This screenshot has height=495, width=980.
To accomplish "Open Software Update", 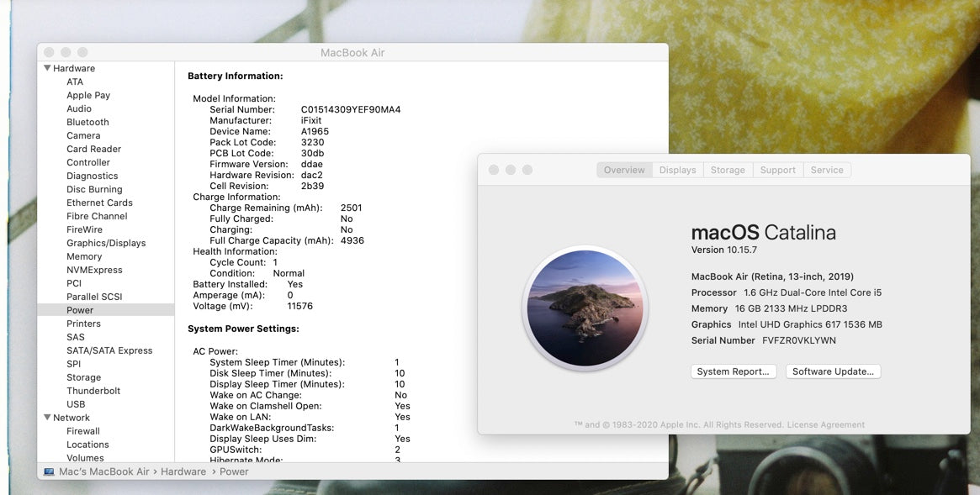I will coord(833,371).
